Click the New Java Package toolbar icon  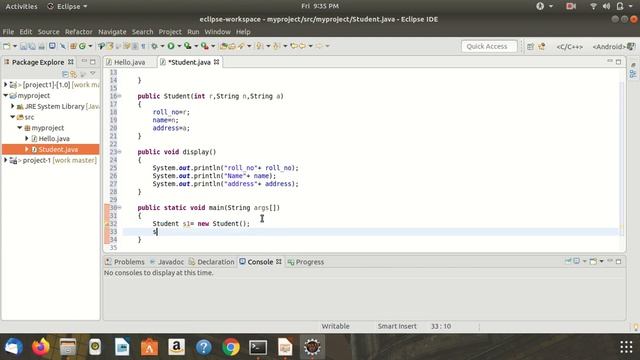click(x=73, y=46)
